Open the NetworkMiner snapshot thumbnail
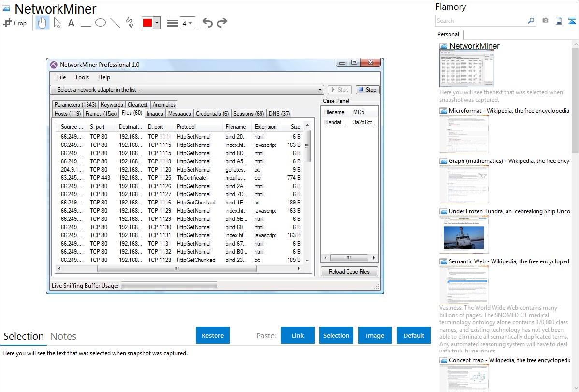The image size is (579, 392). click(x=466, y=69)
